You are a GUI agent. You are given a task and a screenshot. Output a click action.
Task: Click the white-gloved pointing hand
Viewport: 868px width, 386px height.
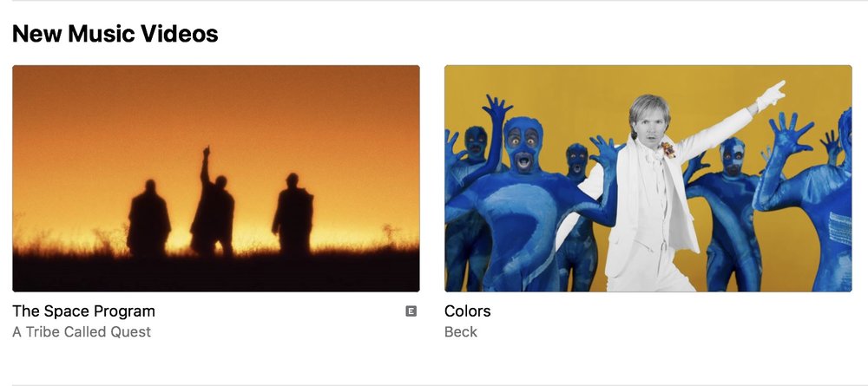coord(771,95)
